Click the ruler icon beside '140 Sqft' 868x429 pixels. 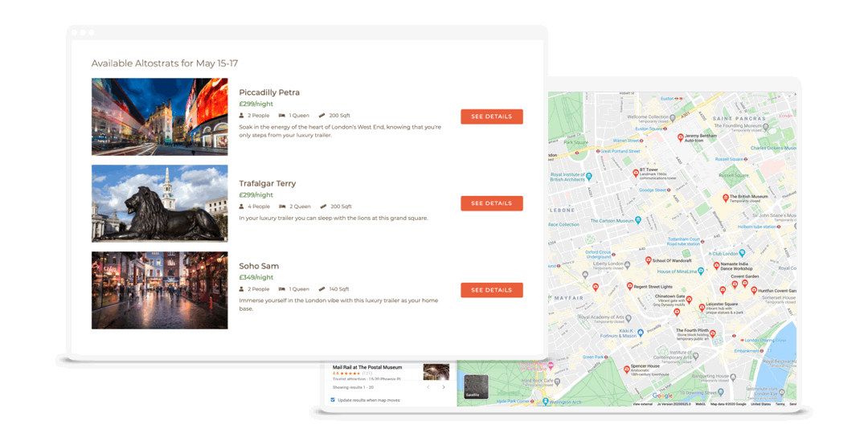click(322, 289)
